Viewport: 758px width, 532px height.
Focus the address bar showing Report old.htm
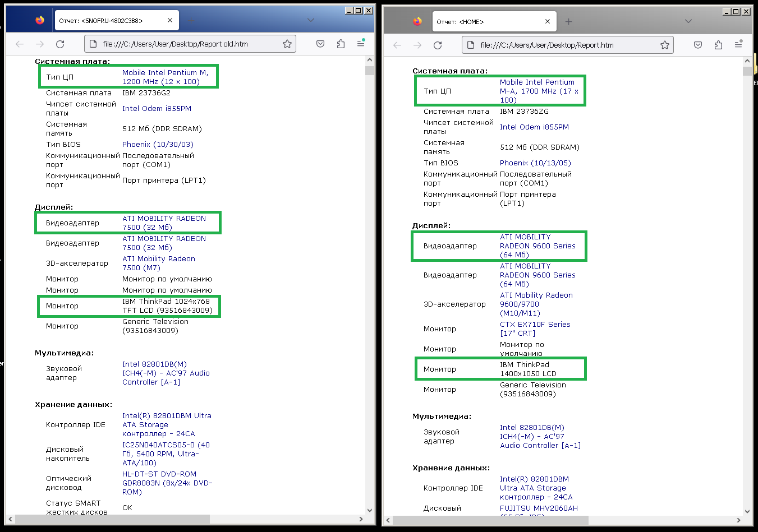pos(190,44)
